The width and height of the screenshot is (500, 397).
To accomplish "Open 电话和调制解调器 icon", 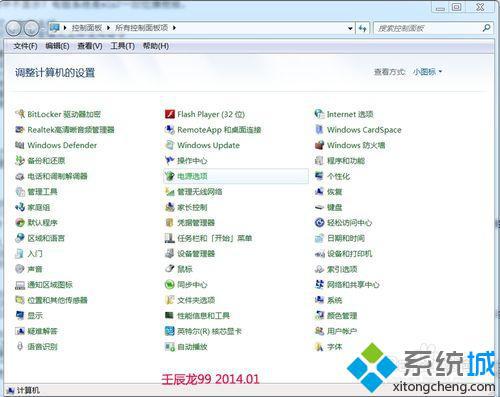I will tap(20, 176).
